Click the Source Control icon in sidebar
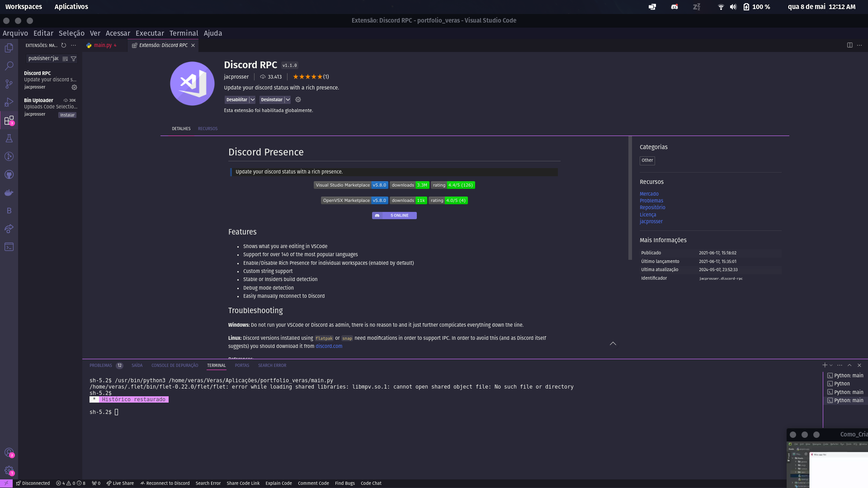868x488 pixels. pos(9,84)
